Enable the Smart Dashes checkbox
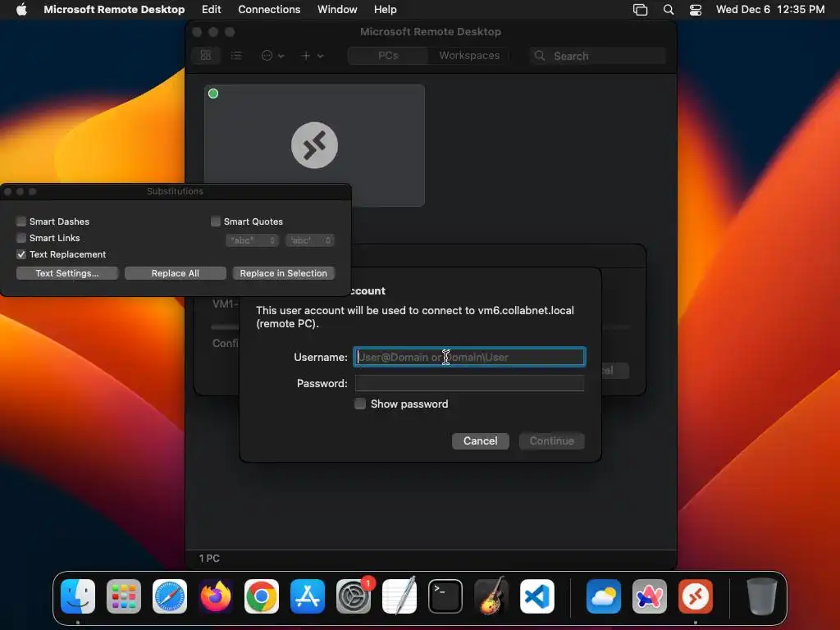The height and width of the screenshot is (630, 840). point(21,221)
